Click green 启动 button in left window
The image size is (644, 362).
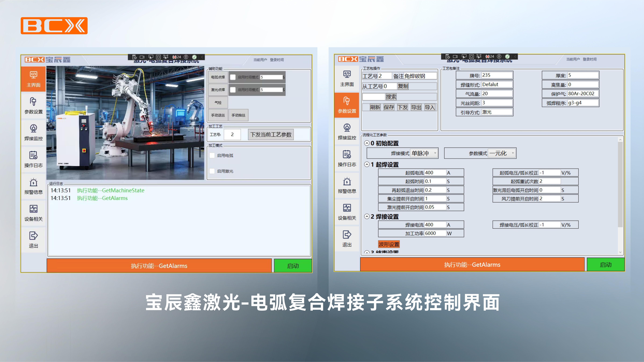(293, 266)
